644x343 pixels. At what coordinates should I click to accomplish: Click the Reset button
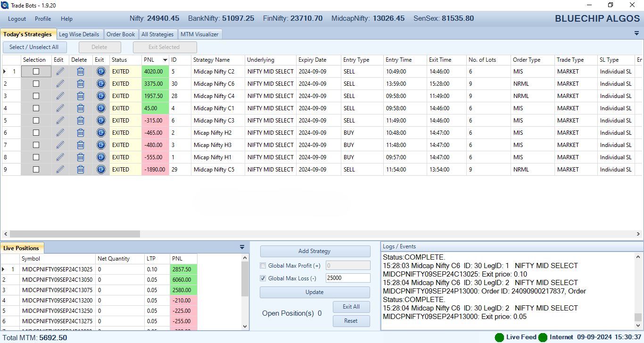coord(351,321)
